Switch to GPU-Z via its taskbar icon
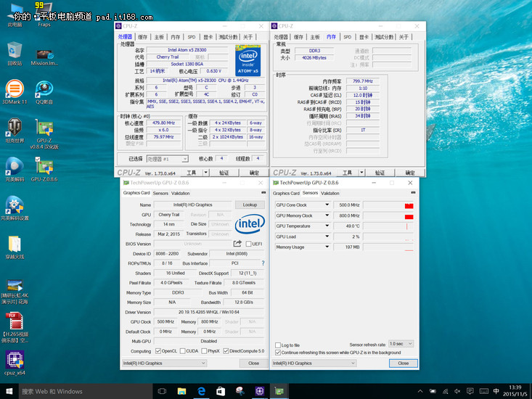The height and width of the screenshot is (399, 532). coord(279,391)
